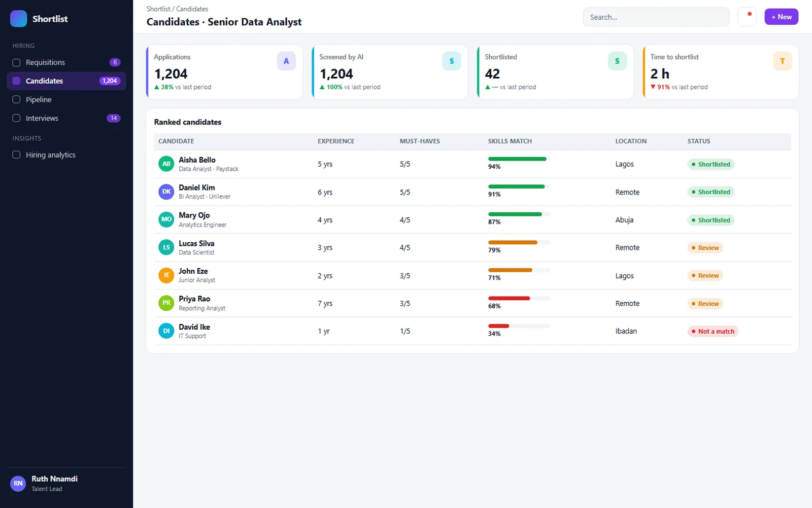
Task: Click David Ike's Not a match badge
Action: (x=713, y=331)
